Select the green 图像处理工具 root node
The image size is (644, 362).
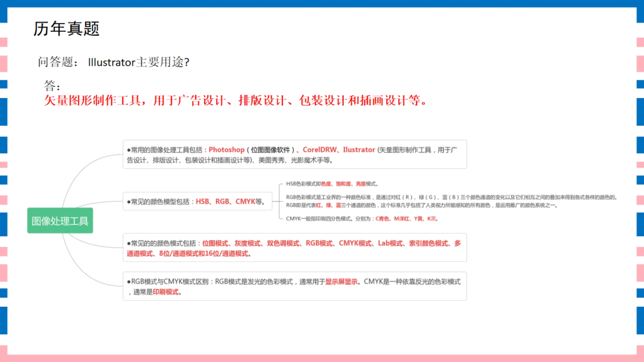(60, 221)
